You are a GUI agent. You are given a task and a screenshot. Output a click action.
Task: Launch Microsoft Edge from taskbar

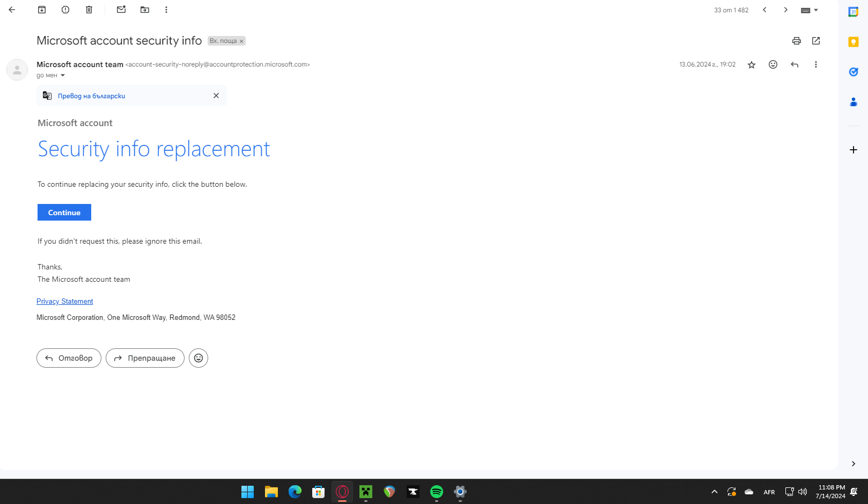[295, 492]
